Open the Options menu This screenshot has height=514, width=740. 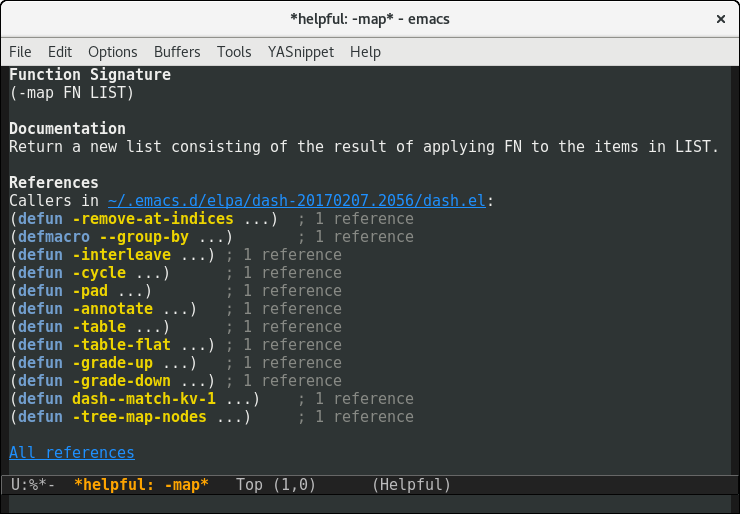click(x=113, y=52)
